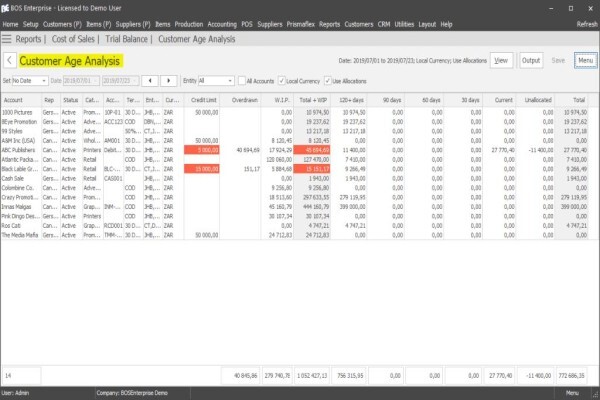Select the Ros Cati account row

tap(295, 225)
